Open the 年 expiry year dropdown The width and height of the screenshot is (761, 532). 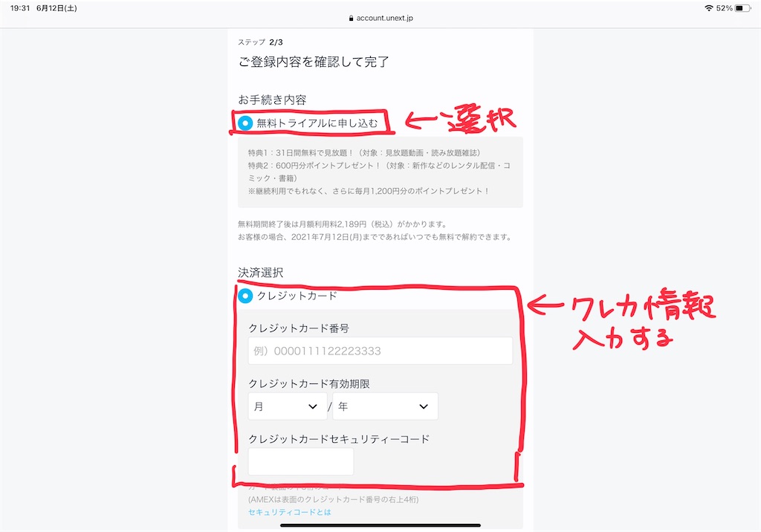(x=385, y=406)
